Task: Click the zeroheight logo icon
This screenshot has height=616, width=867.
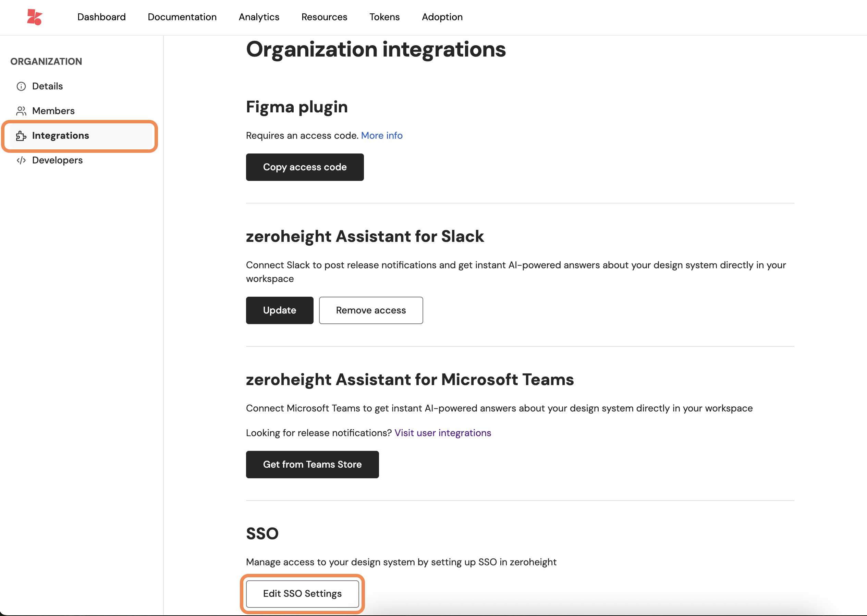Action: (35, 17)
